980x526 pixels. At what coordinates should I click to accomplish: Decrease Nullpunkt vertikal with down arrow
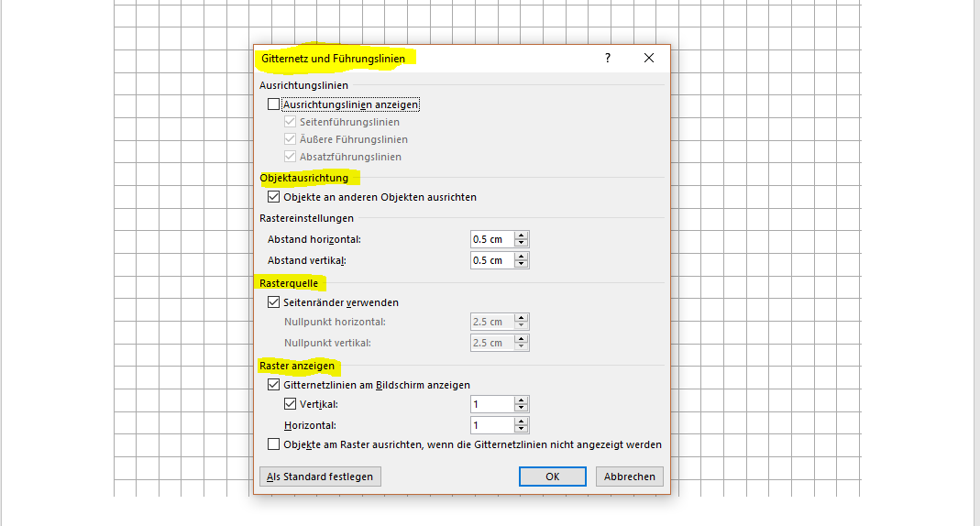[x=522, y=347]
